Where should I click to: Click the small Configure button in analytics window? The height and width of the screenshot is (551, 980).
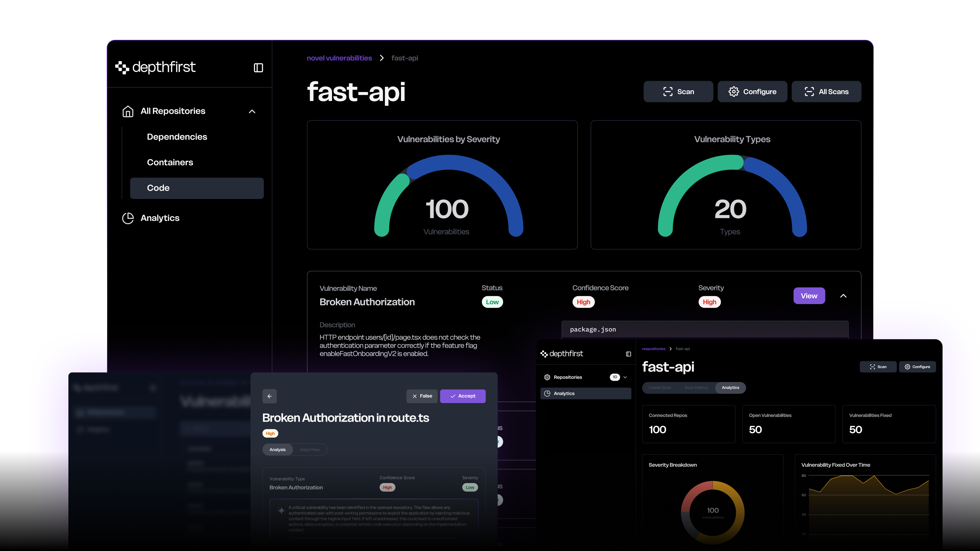pyautogui.click(x=917, y=367)
